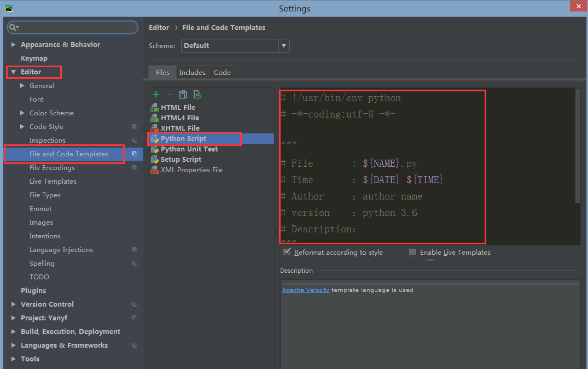Image resolution: width=588 pixels, height=369 pixels.
Task: Select Images in settings tree
Action: click(x=41, y=222)
